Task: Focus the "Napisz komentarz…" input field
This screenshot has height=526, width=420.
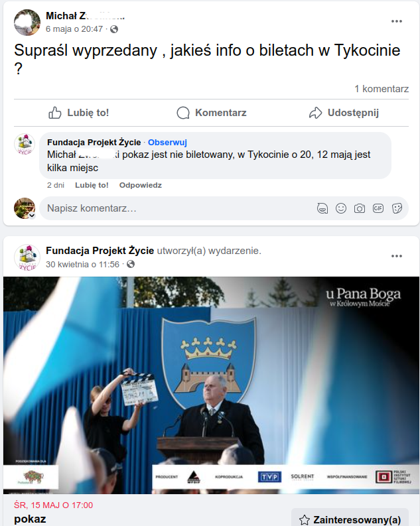Action: (178, 208)
